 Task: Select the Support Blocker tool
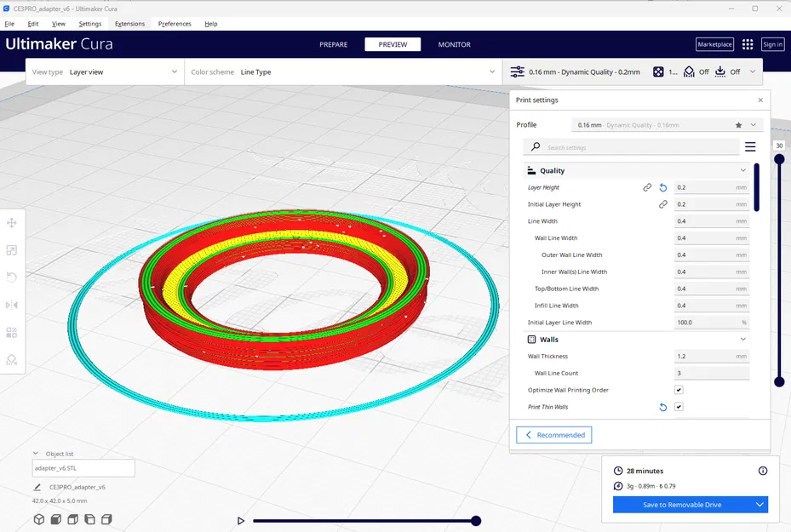tap(12, 359)
